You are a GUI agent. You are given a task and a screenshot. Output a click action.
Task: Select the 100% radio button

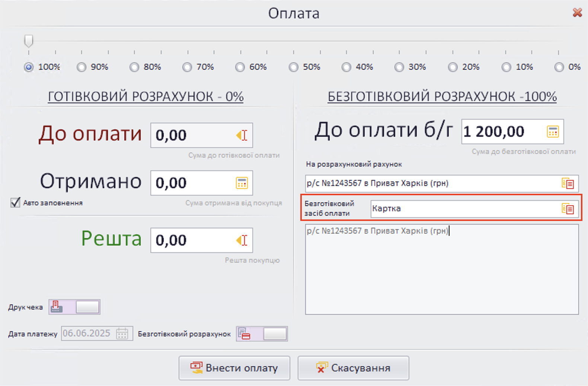29,67
